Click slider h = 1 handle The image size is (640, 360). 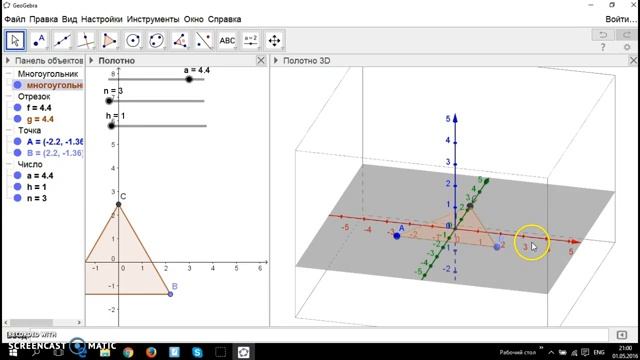111,126
